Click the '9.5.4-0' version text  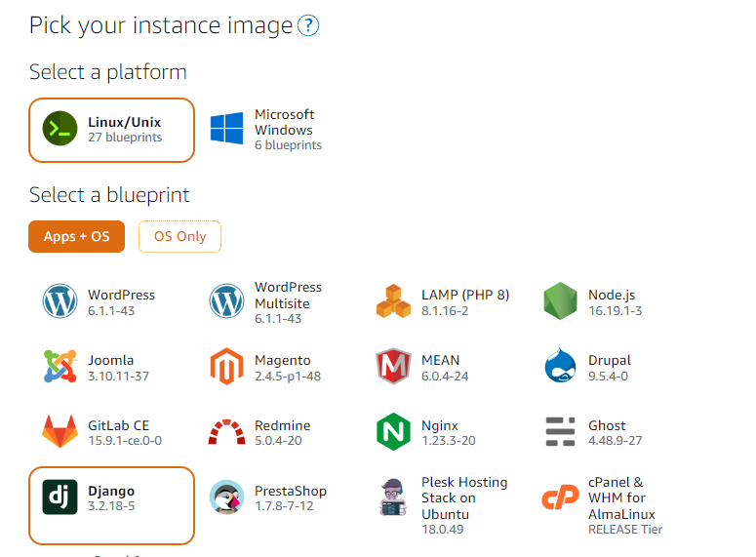[x=608, y=377]
